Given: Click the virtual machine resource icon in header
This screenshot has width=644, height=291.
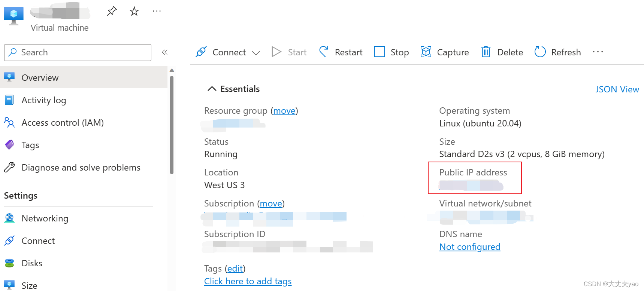Looking at the screenshot, I should pos(13,16).
